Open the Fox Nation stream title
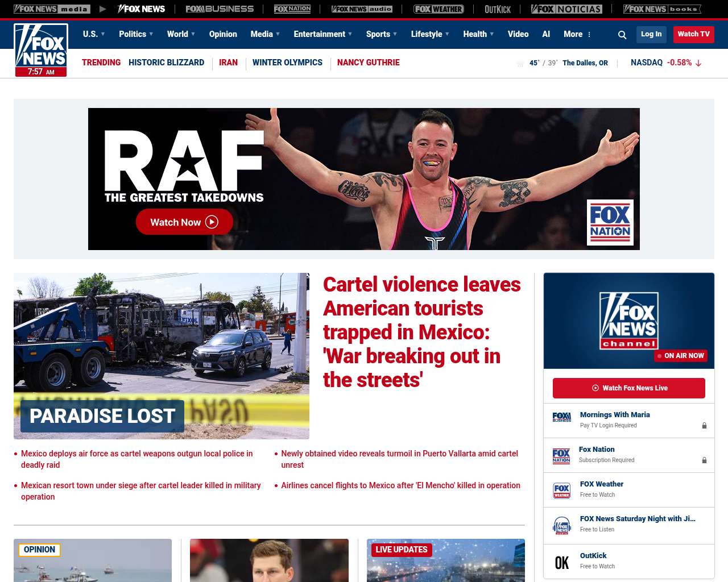The width and height of the screenshot is (728, 582). pyautogui.click(x=597, y=450)
